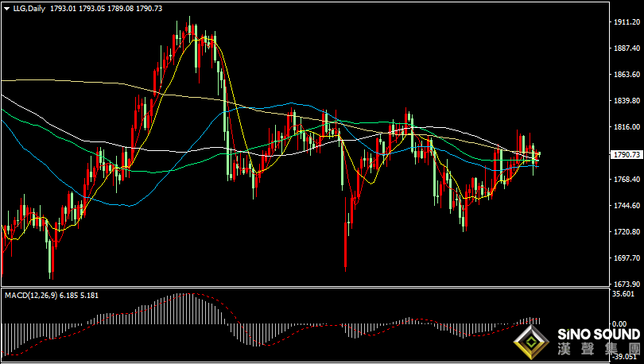
Task: Select the long red candle bottoming near 1697.70
Action: click(345, 234)
